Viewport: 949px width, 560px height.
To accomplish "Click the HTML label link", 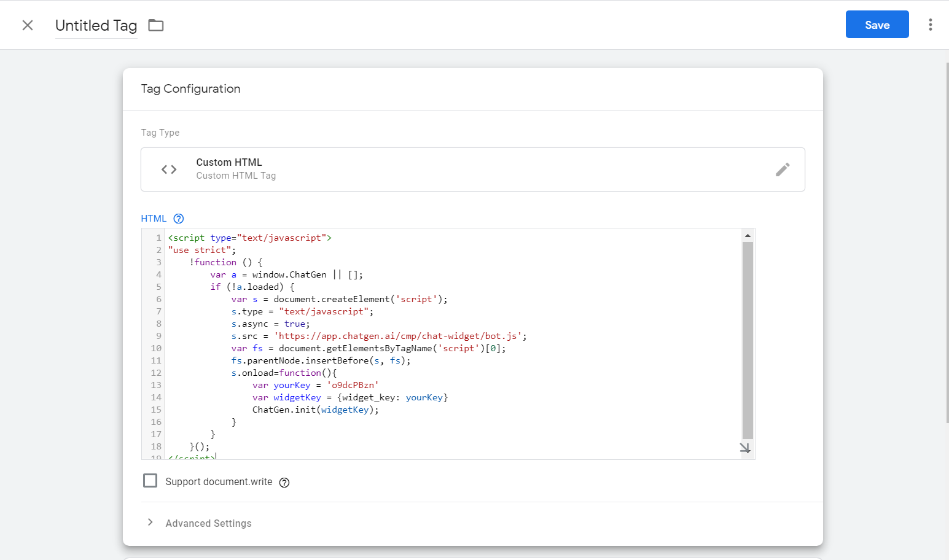I will coord(154,219).
